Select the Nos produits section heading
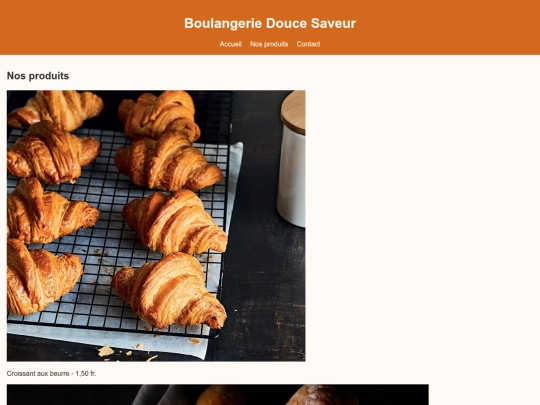This screenshot has width=540, height=405. 38,76
